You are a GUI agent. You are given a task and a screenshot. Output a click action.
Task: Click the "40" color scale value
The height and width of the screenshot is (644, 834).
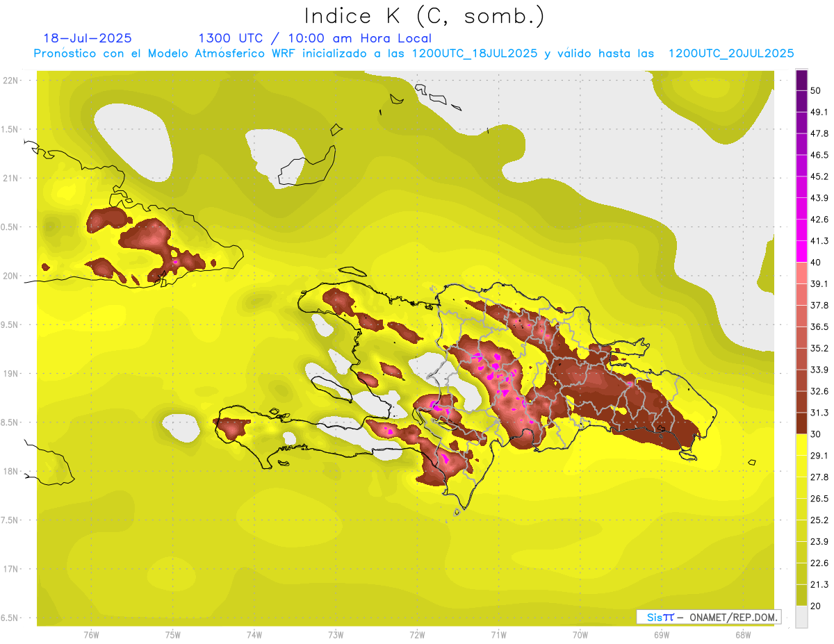(x=817, y=263)
